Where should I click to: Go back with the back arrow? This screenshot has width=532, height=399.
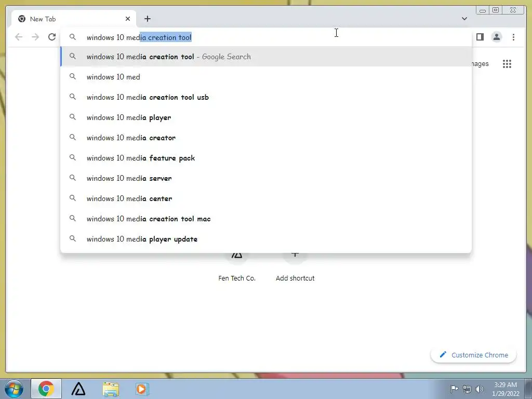point(19,37)
